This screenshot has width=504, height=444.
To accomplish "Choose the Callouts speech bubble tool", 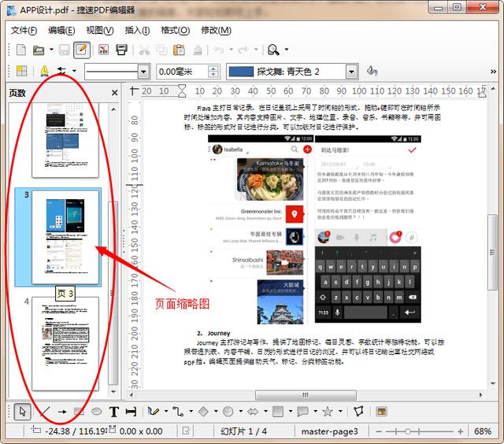I will (x=302, y=411).
